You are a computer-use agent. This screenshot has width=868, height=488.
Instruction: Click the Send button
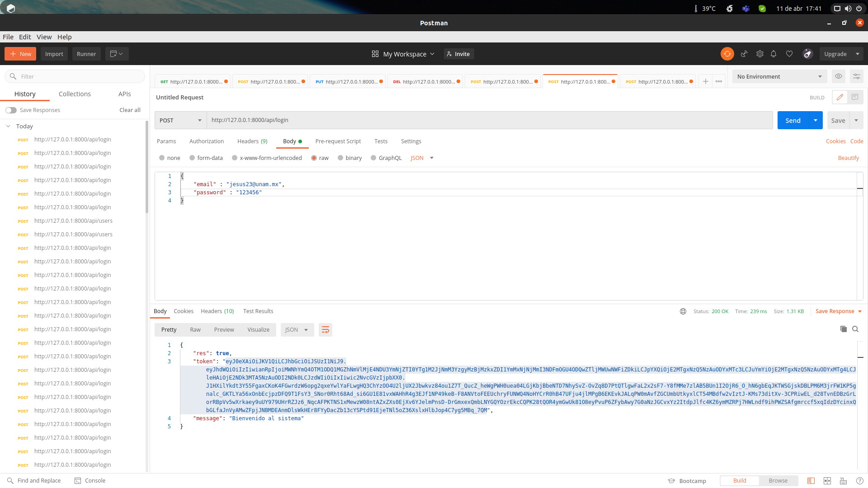(793, 120)
